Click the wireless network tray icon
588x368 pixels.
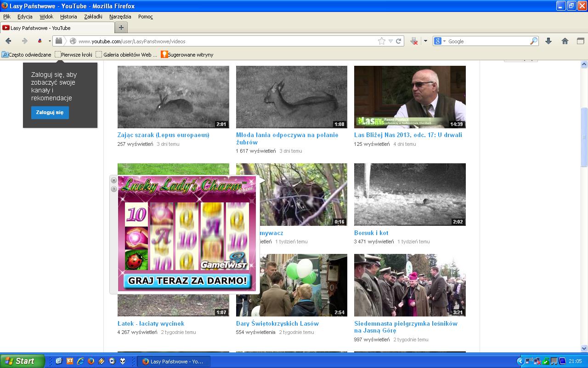click(529, 361)
